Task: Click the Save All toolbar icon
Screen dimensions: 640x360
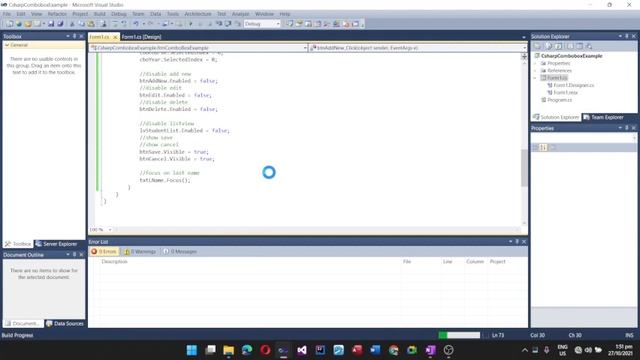Action: (60, 24)
